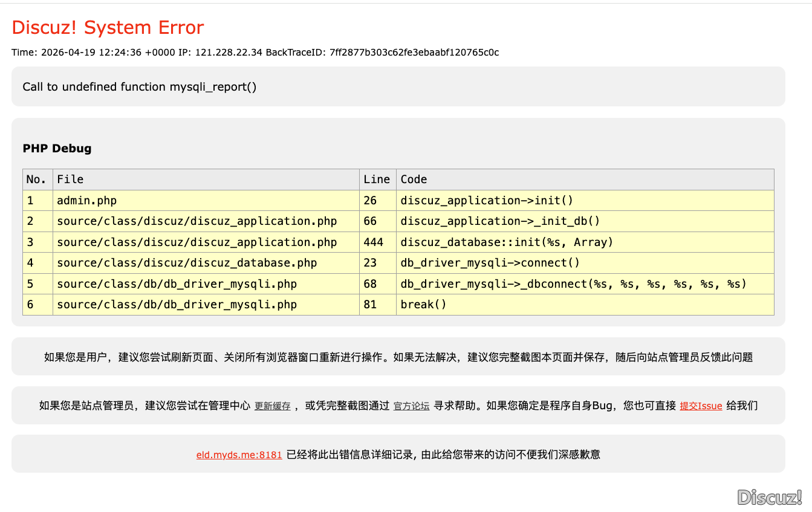Image resolution: width=812 pixels, height=512 pixels.
Task: Click the break() code cell
Action: pos(423,305)
